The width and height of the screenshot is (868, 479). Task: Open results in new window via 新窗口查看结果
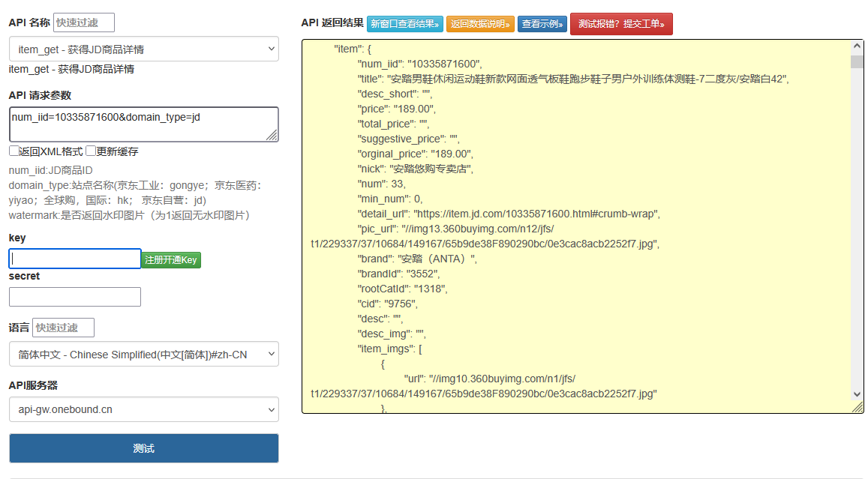405,23
